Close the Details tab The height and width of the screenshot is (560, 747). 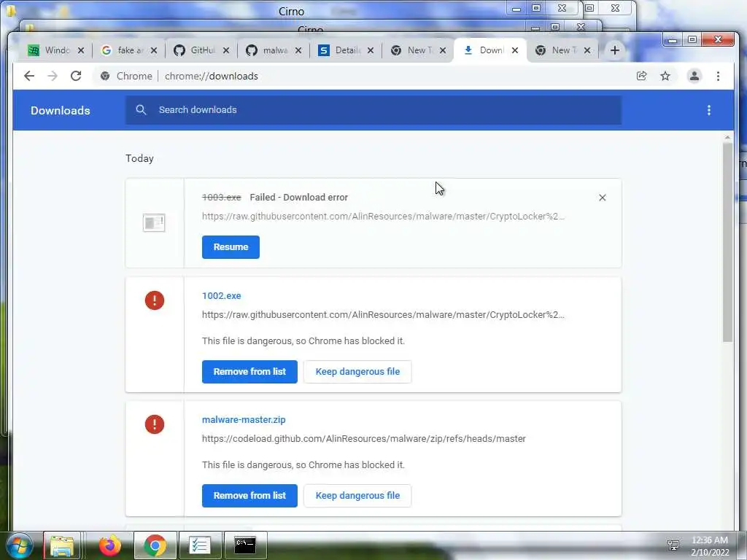tap(370, 50)
